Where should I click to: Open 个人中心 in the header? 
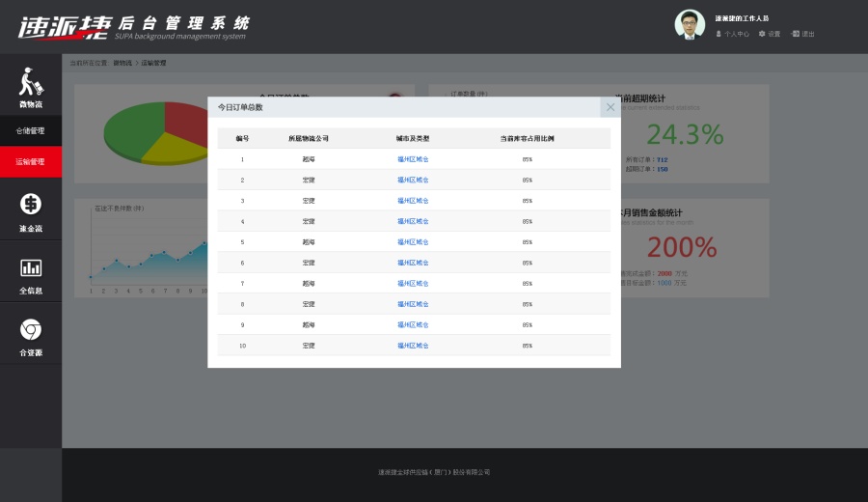(732, 34)
